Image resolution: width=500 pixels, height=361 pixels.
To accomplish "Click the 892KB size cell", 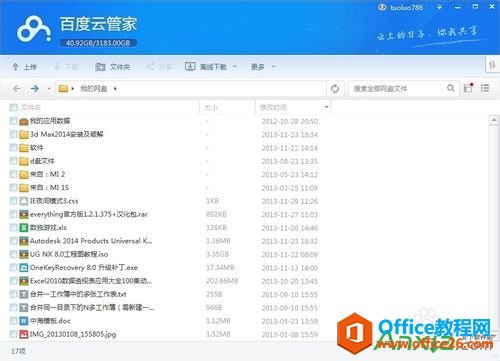I will click(216, 214).
